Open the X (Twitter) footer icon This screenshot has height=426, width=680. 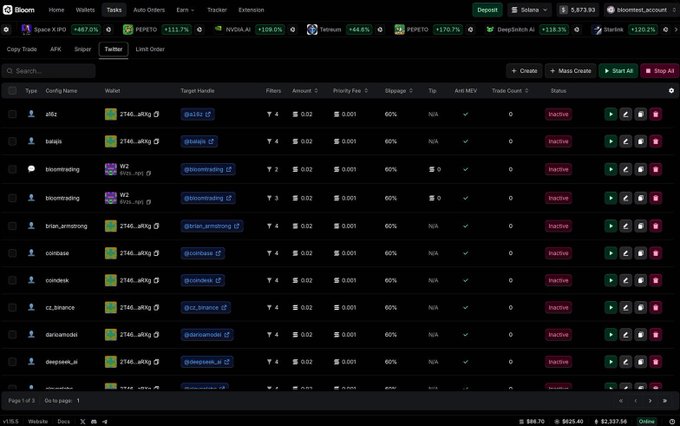[82, 421]
